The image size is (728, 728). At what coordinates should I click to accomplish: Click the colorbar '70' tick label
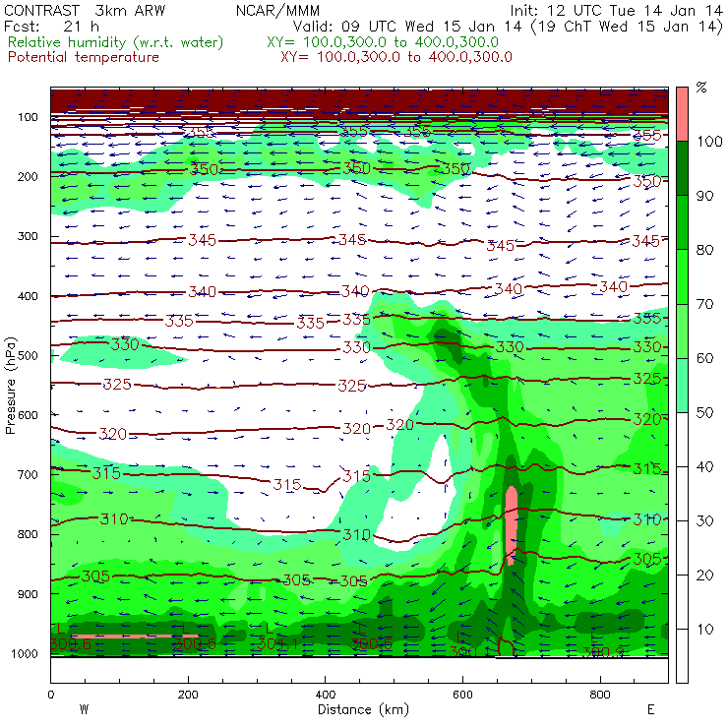pyautogui.click(x=704, y=304)
